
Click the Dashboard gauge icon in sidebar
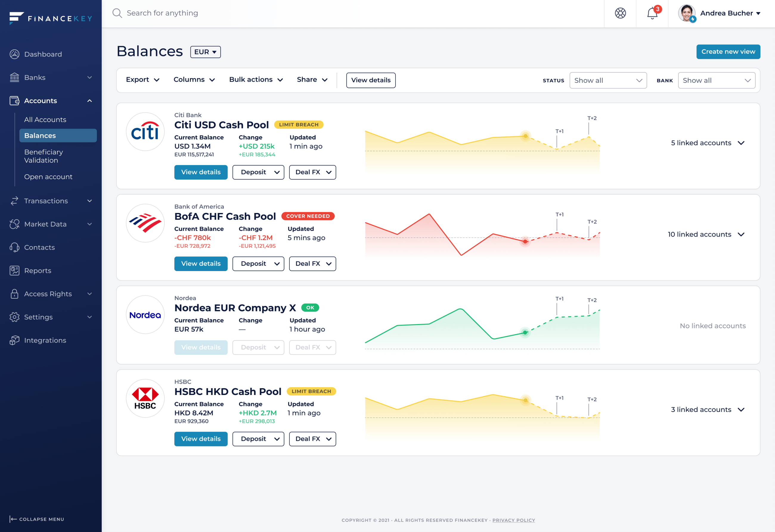(14, 54)
